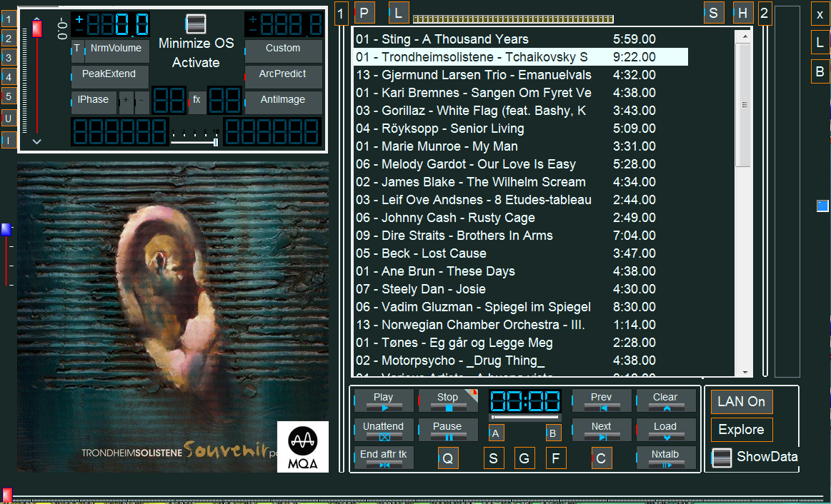Select left sidebar button 3
The width and height of the screenshot is (831, 504).
coord(9,58)
